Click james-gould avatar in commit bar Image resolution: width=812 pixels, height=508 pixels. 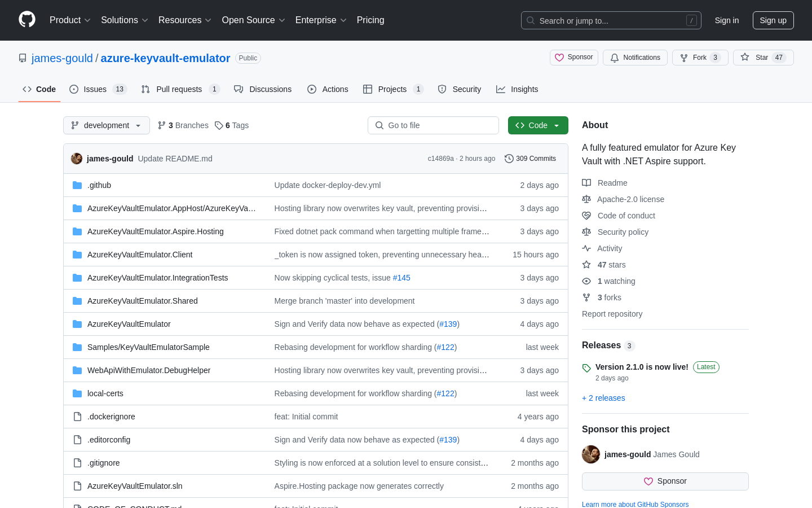pyautogui.click(x=77, y=159)
